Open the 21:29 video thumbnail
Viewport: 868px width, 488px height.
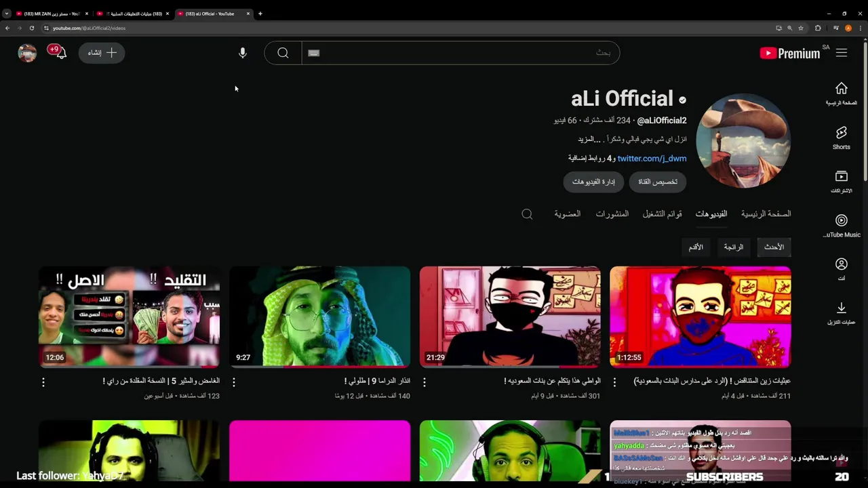pyautogui.click(x=510, y=317)
